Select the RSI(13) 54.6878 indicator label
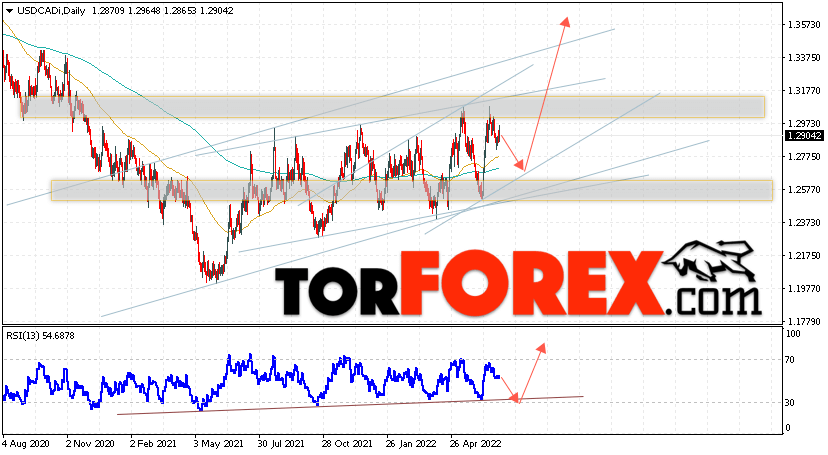Screen dimensions: 828x455 click(40, 336)
